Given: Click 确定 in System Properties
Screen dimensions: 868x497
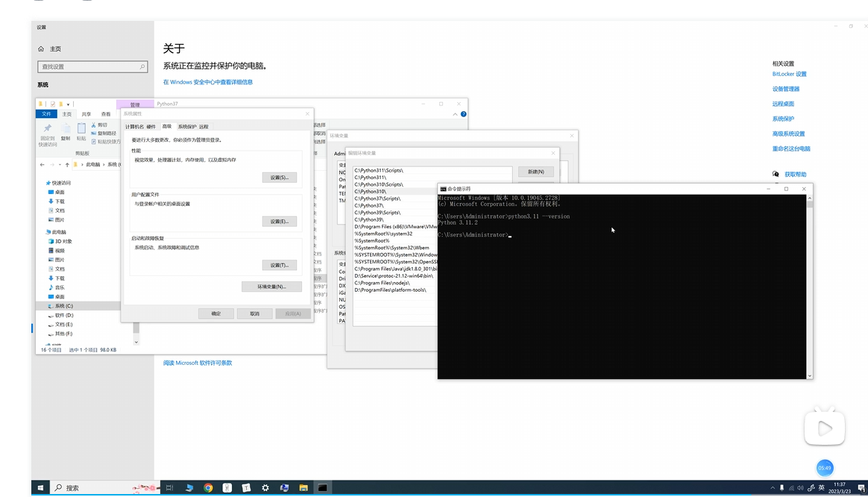Looking at the screenshot, I should 216,313.
